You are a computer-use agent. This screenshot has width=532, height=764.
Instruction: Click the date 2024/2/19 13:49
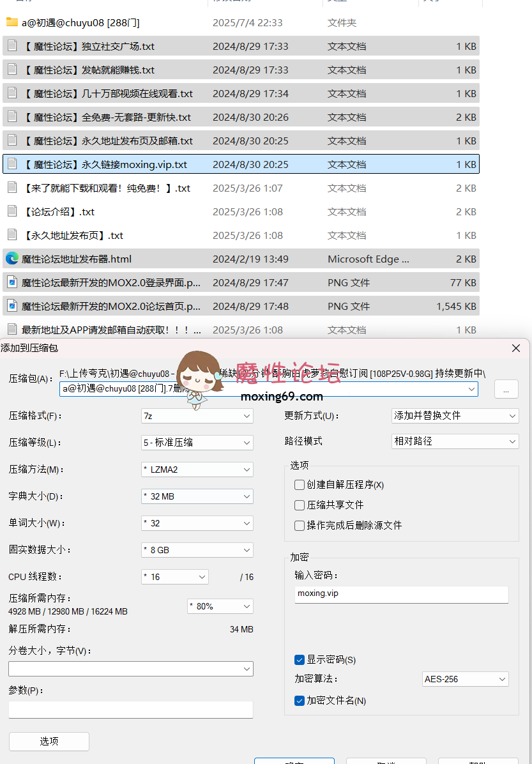(250, 259)
